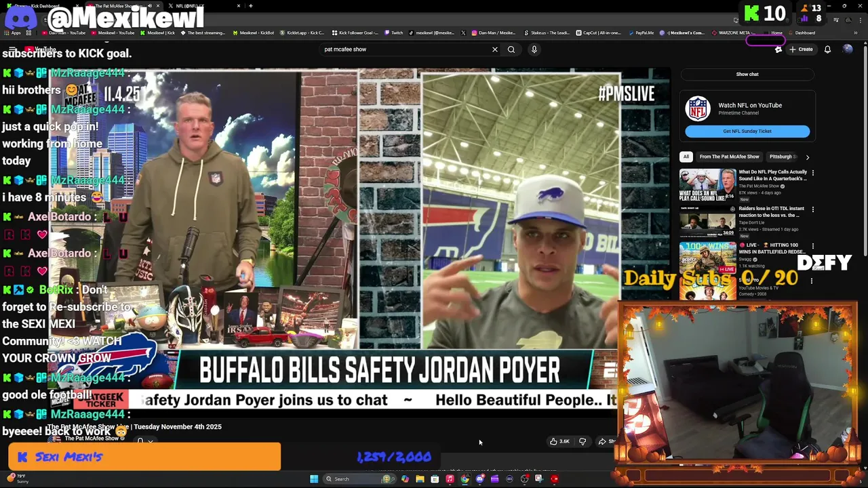
Task: Open YouTube notifications bell
Action: (827, 49)
